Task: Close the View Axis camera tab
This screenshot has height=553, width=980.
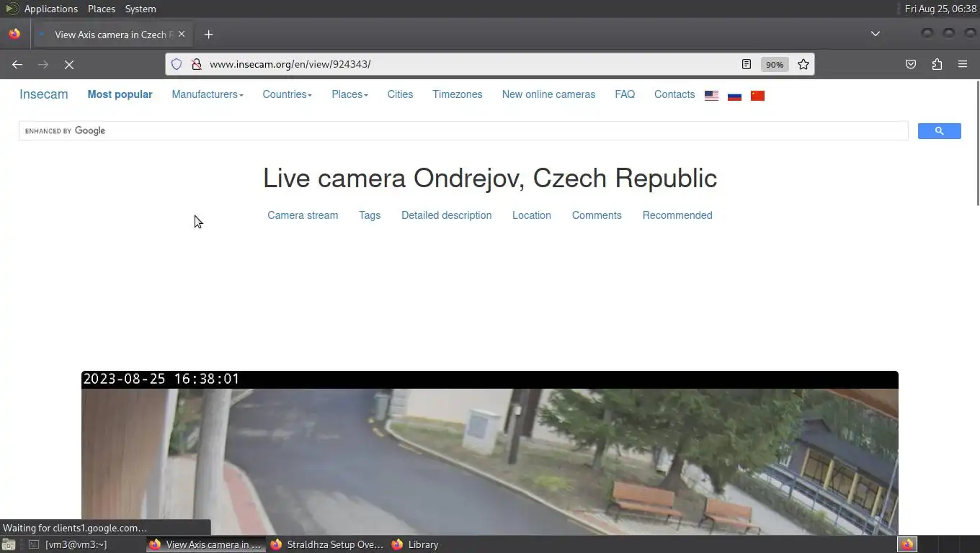Action: click(182, 34)
